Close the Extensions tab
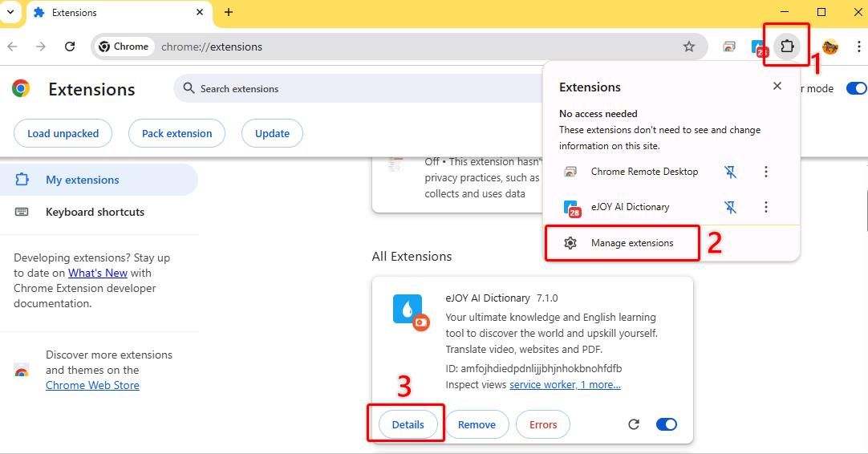Image resolution: width=868 pixels, height=454 pixels. click(200, 12)
